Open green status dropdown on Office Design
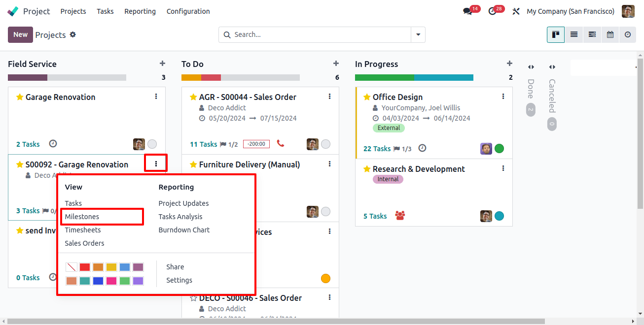 (500, 148)
